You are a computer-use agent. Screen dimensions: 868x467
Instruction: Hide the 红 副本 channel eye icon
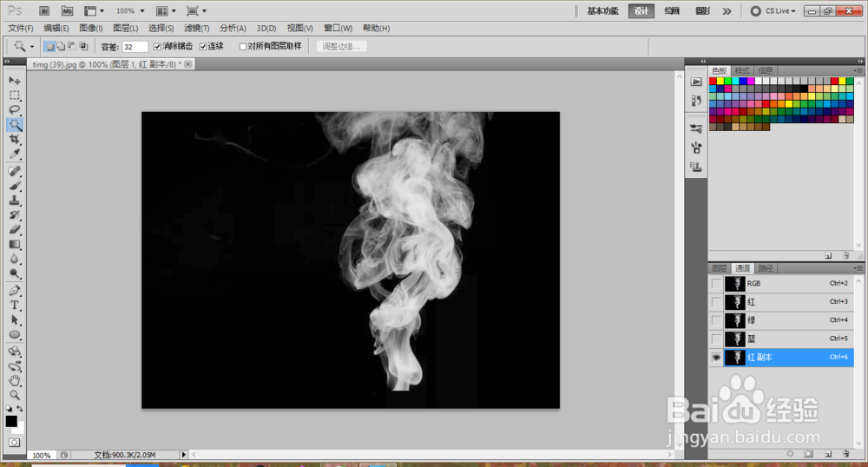pyautogui.click(x=716, y=358)
